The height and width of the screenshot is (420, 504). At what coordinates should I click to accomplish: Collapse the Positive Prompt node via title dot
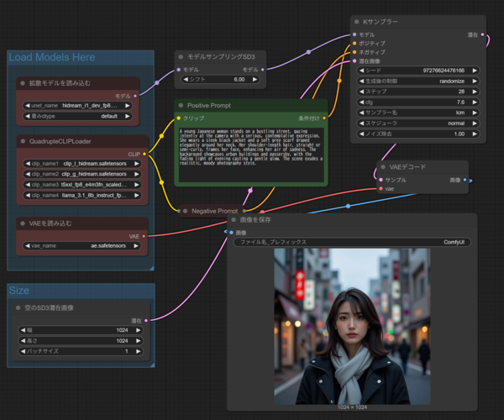(182, 106)
